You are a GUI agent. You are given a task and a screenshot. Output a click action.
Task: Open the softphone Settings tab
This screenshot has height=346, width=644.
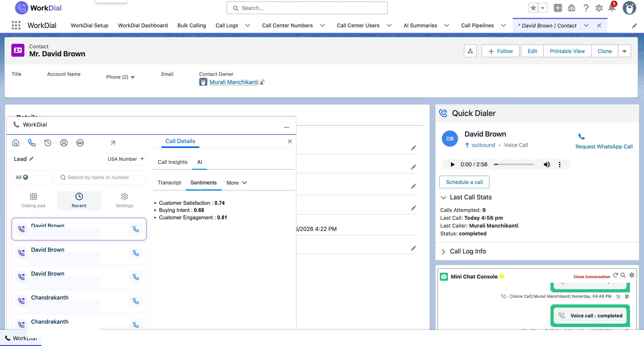pos(125,200)
